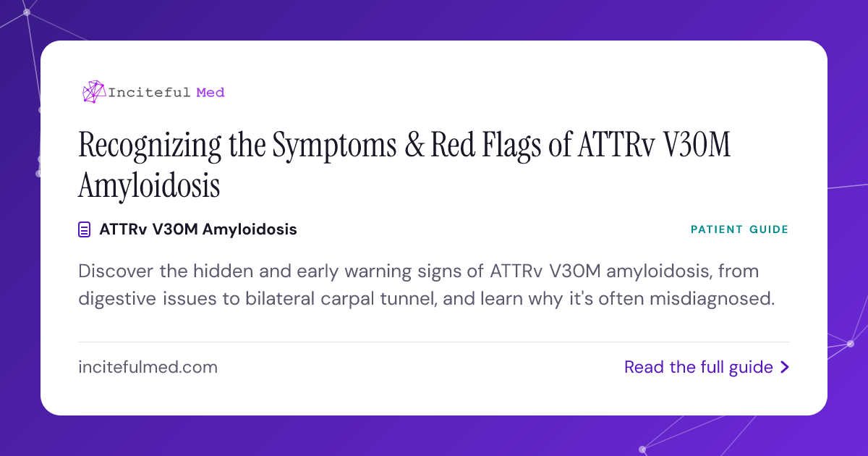
Task: Click the purple Med text in logo
Action: click(210, 92)
